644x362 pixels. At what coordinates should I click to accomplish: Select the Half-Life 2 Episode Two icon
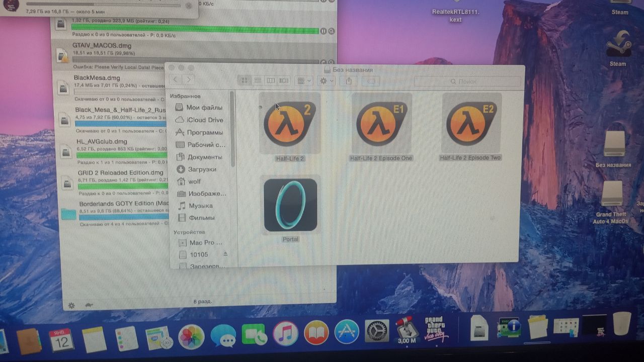click(472, 123)
